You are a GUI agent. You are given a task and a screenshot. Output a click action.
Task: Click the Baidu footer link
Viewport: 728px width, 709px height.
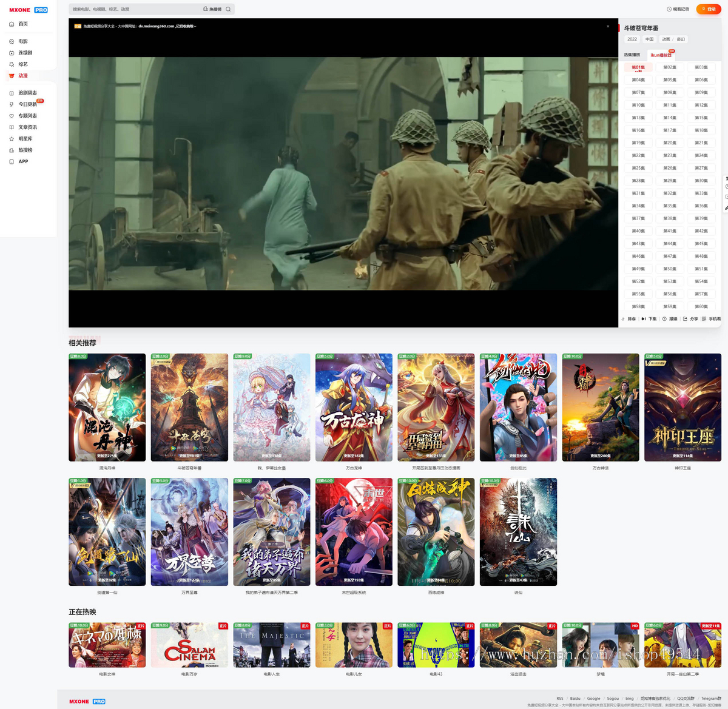575,699
